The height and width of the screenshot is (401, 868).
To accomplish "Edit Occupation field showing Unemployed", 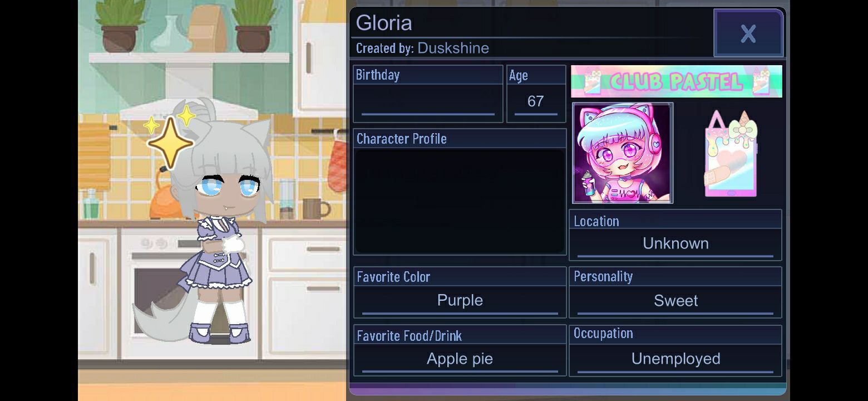I will [675, 359].
